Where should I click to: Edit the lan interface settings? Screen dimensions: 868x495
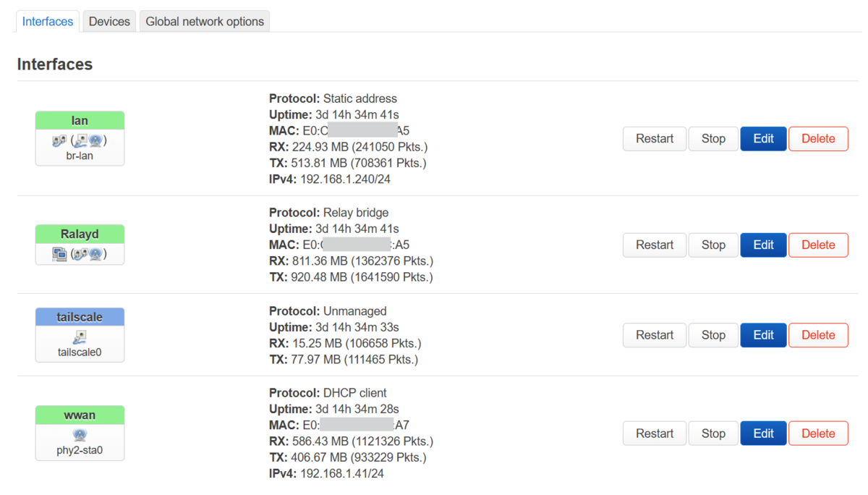[x=763, y=139]
